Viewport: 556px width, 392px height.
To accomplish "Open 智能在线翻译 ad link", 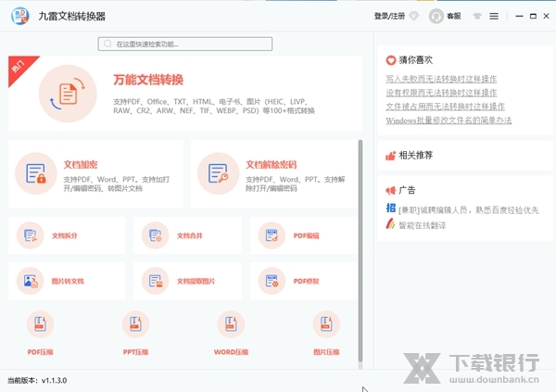I will (x=422, y=225).
